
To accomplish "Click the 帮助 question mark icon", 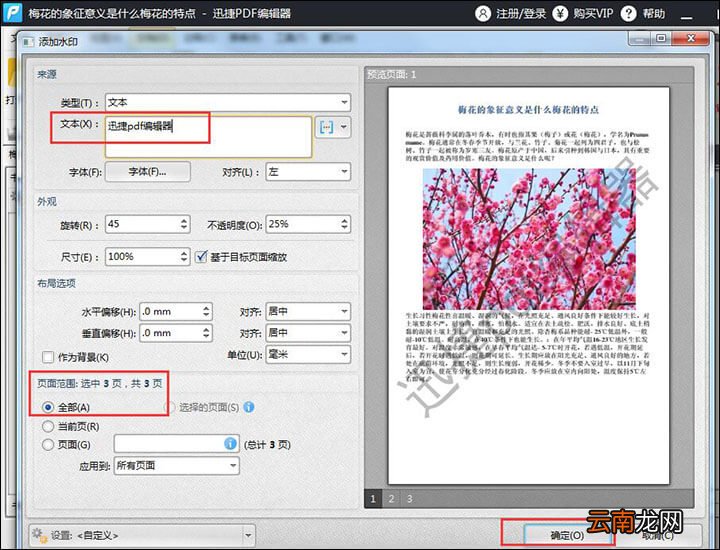I will [x=628, y=13].
